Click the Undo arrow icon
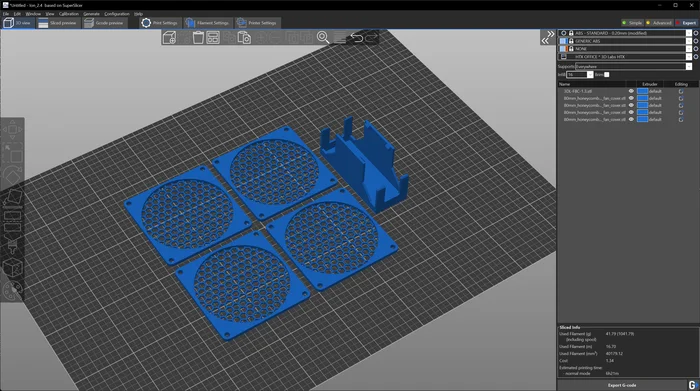Screen dimensions: 700x391 tap(357, 37)
